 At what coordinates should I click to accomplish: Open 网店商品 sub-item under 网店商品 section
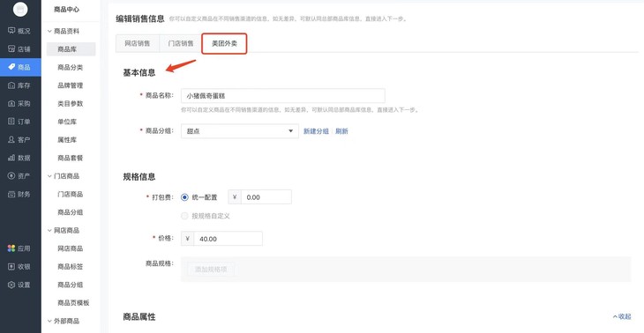(x=71, y=248)
